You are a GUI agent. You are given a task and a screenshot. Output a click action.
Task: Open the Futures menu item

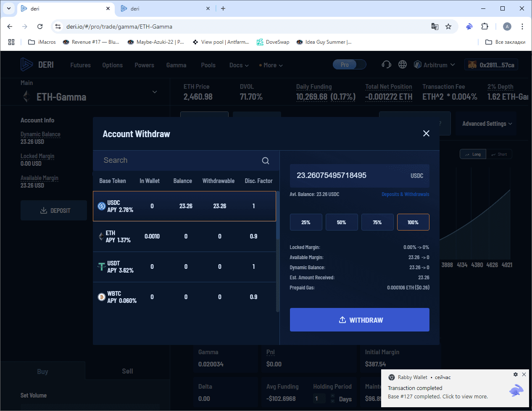tap(81, 65)
